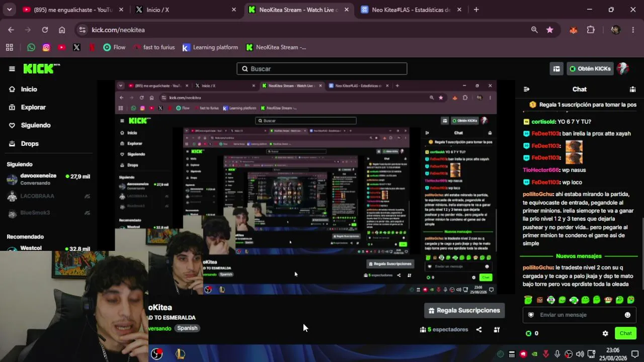Send message with the green Chat button

click(x=625, y=333)
